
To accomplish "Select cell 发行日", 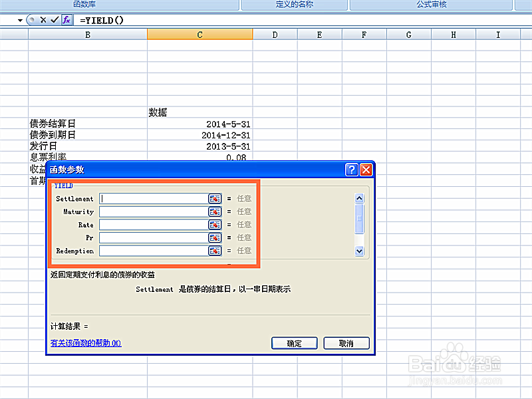I will click(88, 146).
